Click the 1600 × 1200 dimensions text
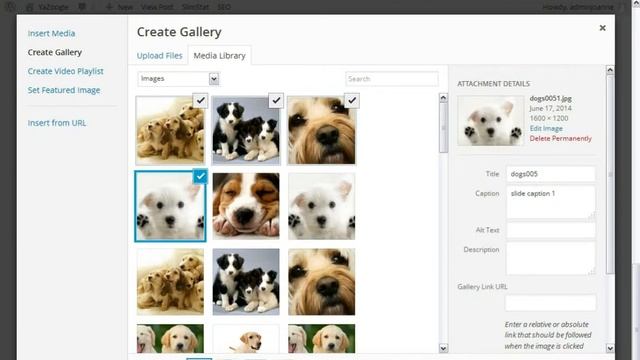 click(x=549, y=118)
